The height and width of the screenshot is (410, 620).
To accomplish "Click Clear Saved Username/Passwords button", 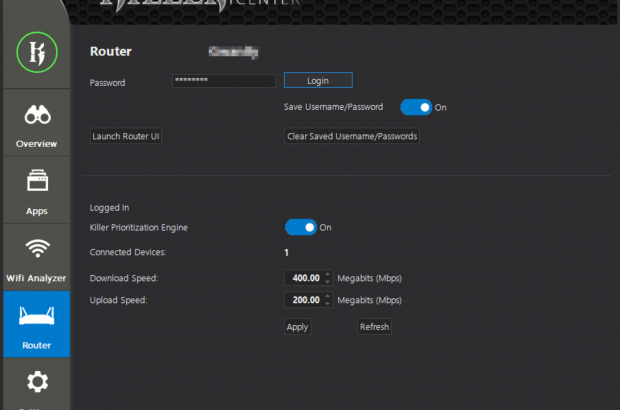I will click(x=352, y=136).
